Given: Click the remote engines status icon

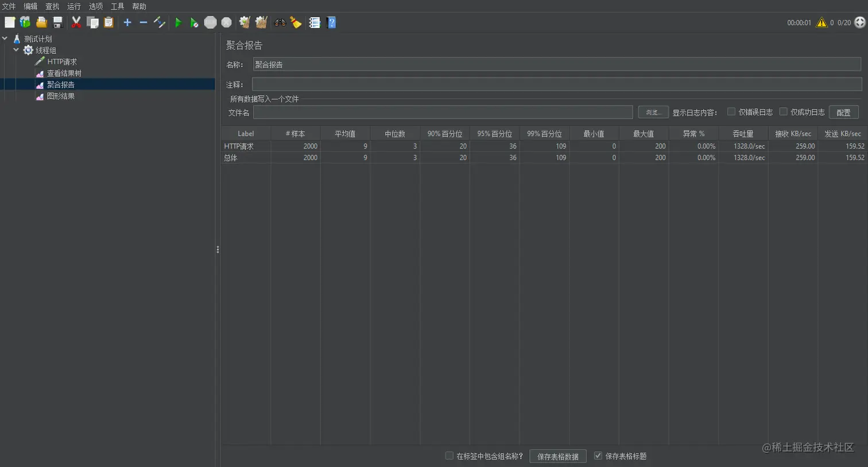Looking at the screenshot, I should coord(860,22).
